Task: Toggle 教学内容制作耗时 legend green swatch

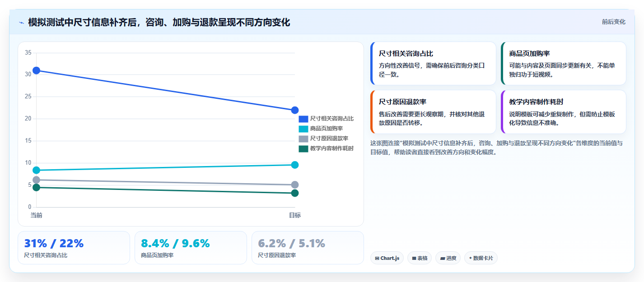Action: click(303, 148)
